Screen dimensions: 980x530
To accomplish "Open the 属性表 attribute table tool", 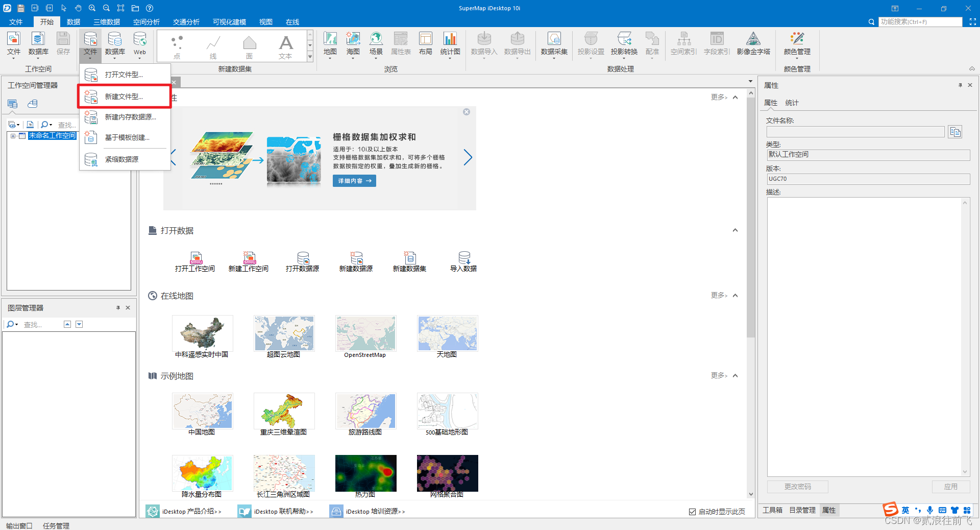I will pyautogui.click(x=400, y=44).
